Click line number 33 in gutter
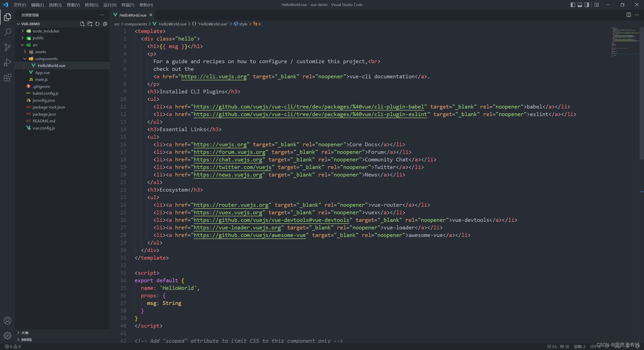This screenshot has height=350, width=644. click(x=123, y=273)
